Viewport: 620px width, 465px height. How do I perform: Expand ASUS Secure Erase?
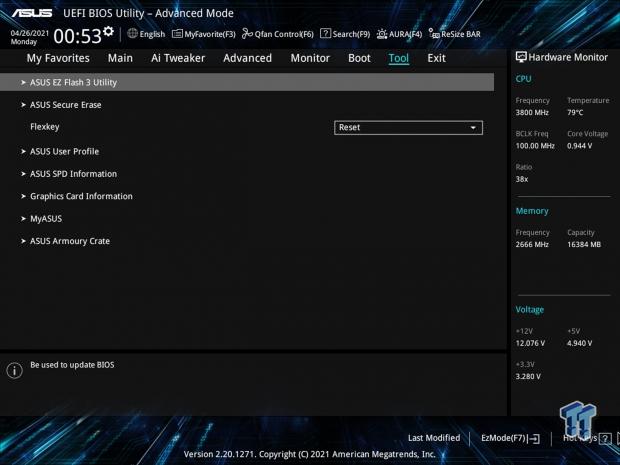pos(65,105)
